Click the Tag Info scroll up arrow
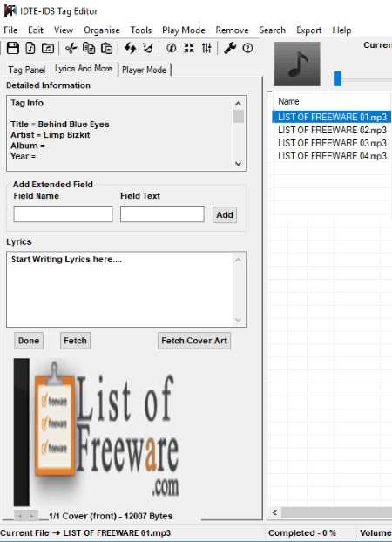Image resolution: width=392 pixels, height=542 pixels. pyautogui.click(x=238, y=104)
